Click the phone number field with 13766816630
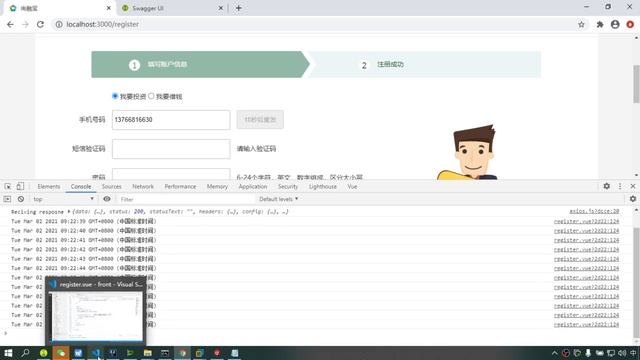 pos(171,120)
